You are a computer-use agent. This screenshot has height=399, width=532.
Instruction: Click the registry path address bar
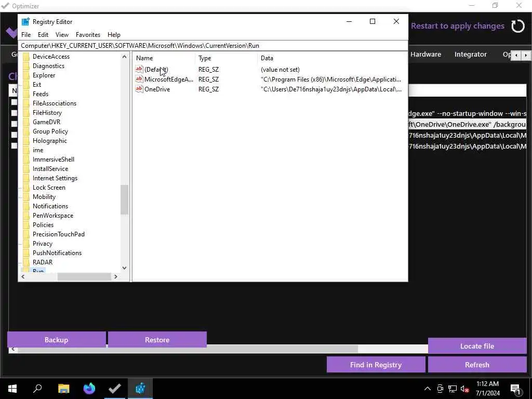click(213, 46)
